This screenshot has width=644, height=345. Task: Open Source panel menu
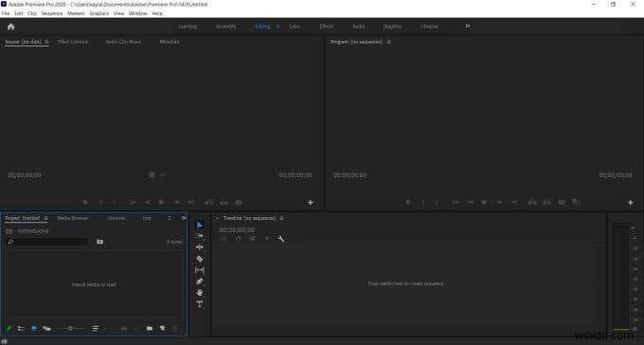(46, 42)
